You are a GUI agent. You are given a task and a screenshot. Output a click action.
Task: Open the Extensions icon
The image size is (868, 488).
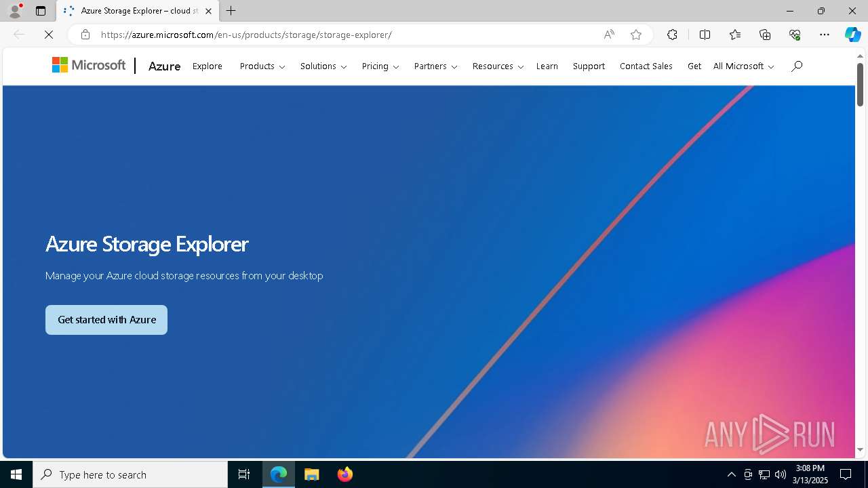pyautogui.click(x=672, y=35)
